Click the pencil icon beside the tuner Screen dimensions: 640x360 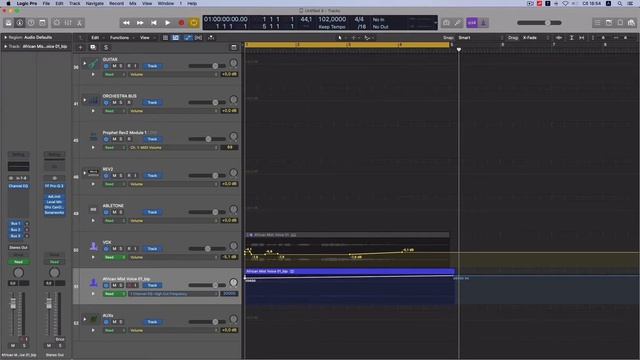click(x=458, y=23)
